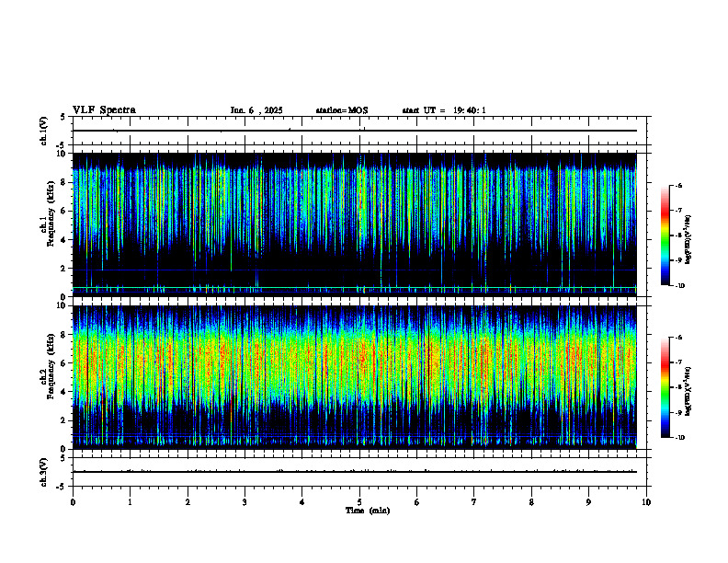Screen dimensions: 728x563
Task: Click time axis tick label "3"
Action: [x=245, y=502]
